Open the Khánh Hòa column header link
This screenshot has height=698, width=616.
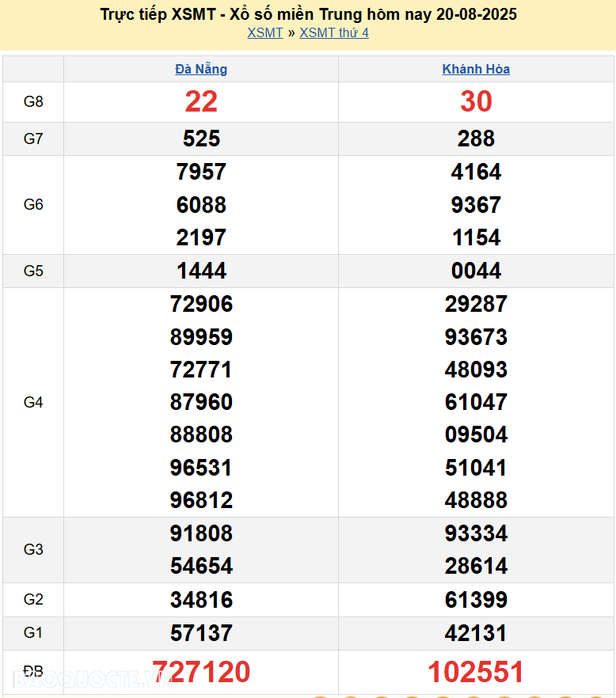476,69
